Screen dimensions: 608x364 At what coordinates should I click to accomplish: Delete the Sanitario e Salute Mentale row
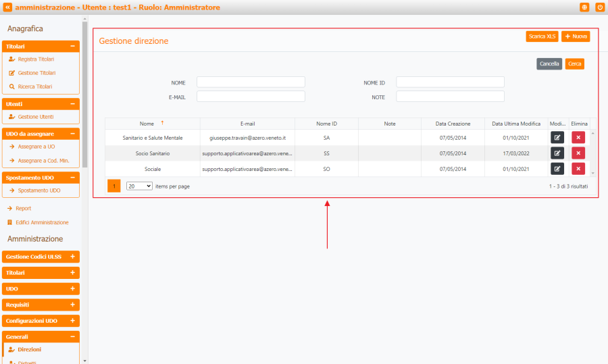pyautogui.click(x=578, y=137)
